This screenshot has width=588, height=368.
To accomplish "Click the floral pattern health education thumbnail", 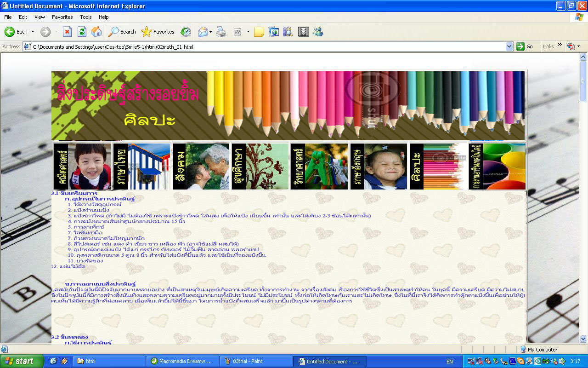I will click(260, 166).
